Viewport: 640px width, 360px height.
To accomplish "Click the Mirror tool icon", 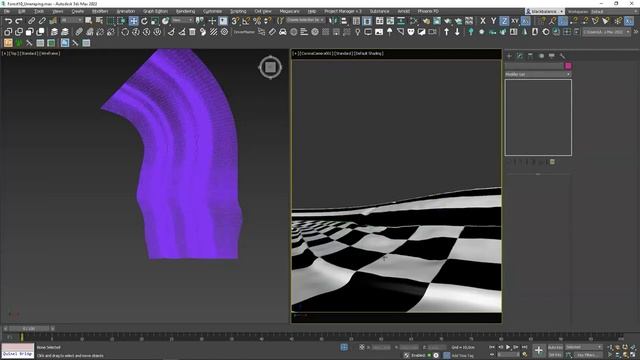I will pyautogui.click(x=333, y=21).
